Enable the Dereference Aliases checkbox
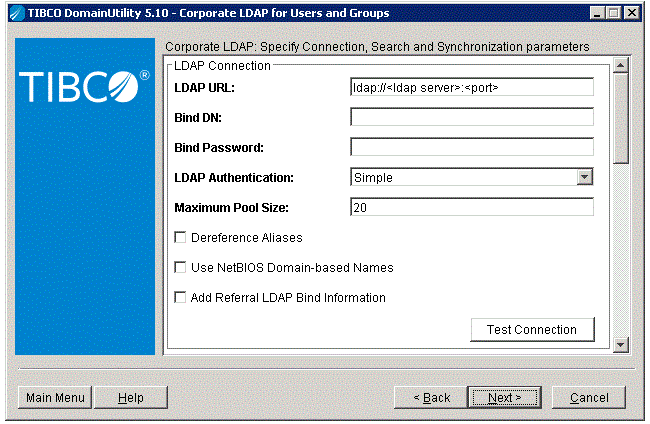650x424 pixels. [x=180, y=237]
